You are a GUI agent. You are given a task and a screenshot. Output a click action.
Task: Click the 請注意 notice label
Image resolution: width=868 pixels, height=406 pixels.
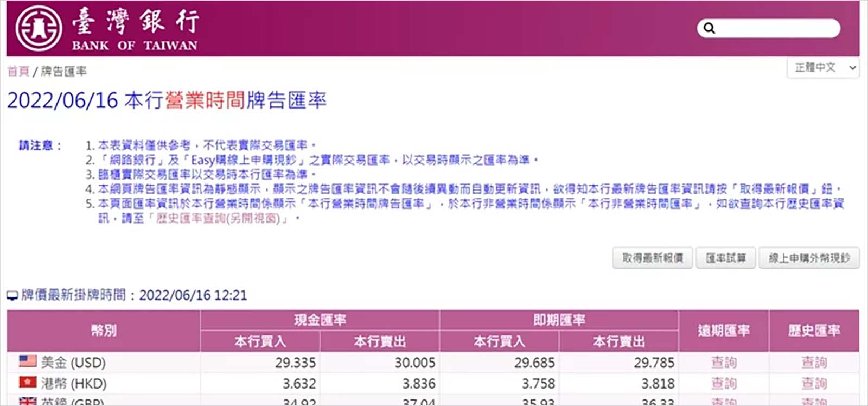pyautogui.click(x=40, y=145)
